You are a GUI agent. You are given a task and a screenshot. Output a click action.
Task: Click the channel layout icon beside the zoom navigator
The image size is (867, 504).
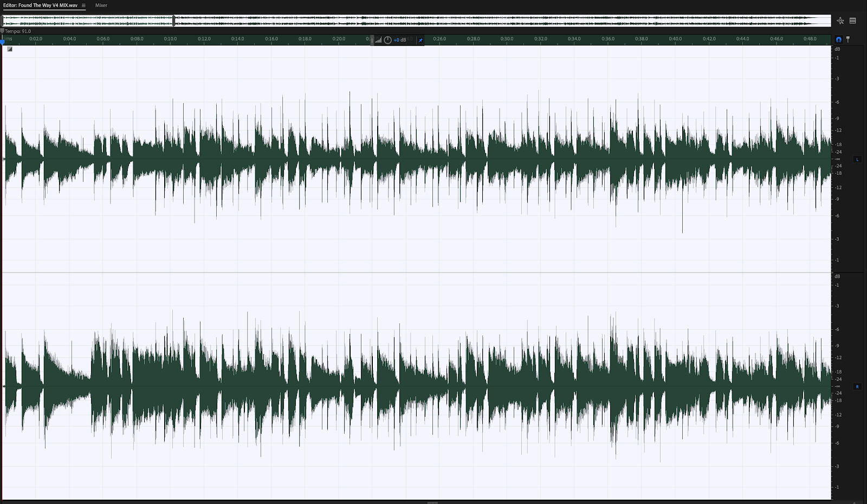tap(853, 21)
